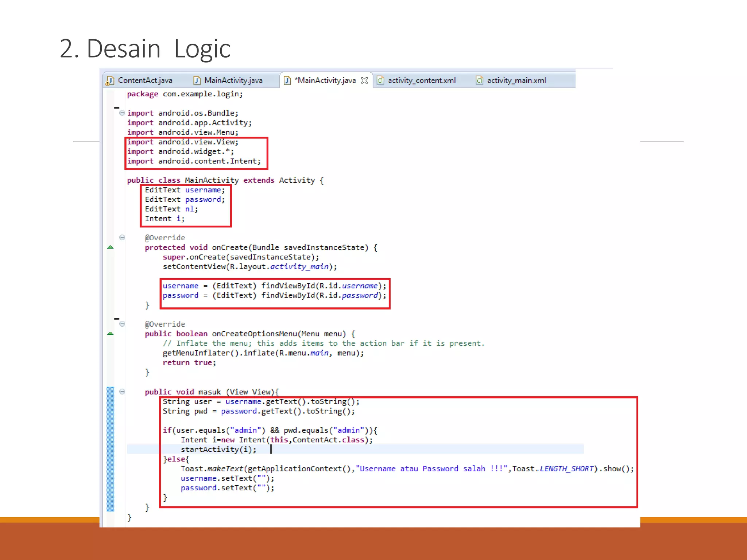
Task: Click the XML file icon on the activity_content.xml tab
Action: tap(380, 81)
